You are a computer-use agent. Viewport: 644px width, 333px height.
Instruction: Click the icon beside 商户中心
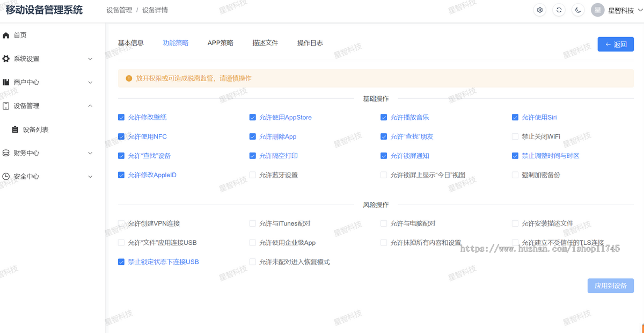point(6,83)
